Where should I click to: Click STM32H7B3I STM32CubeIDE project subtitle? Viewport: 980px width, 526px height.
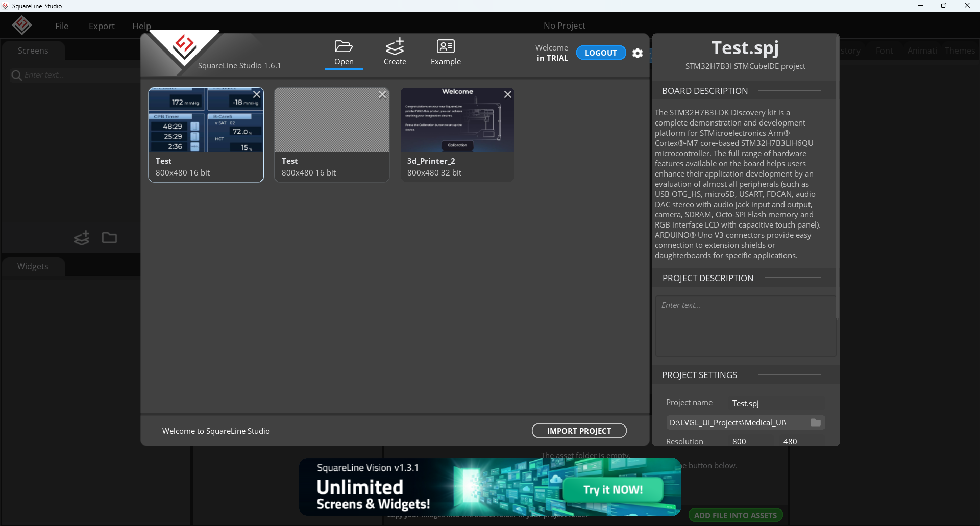click(745, 66)
